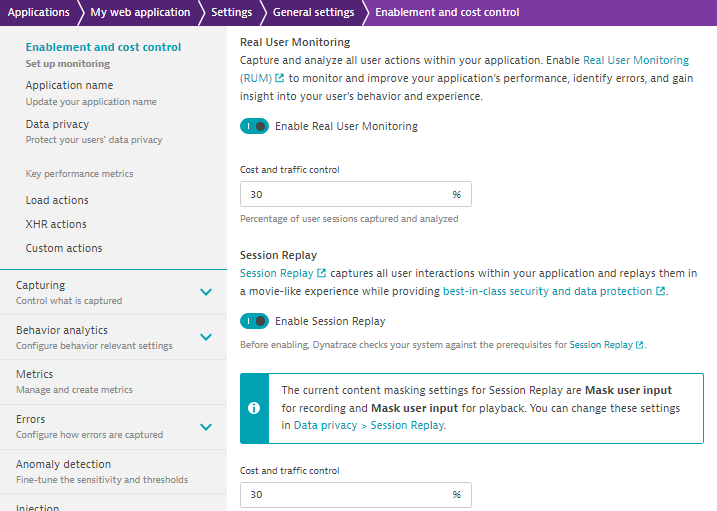Click external link icon after best-in-class security link
Screen dimensions: 717x511
[660, 292]
